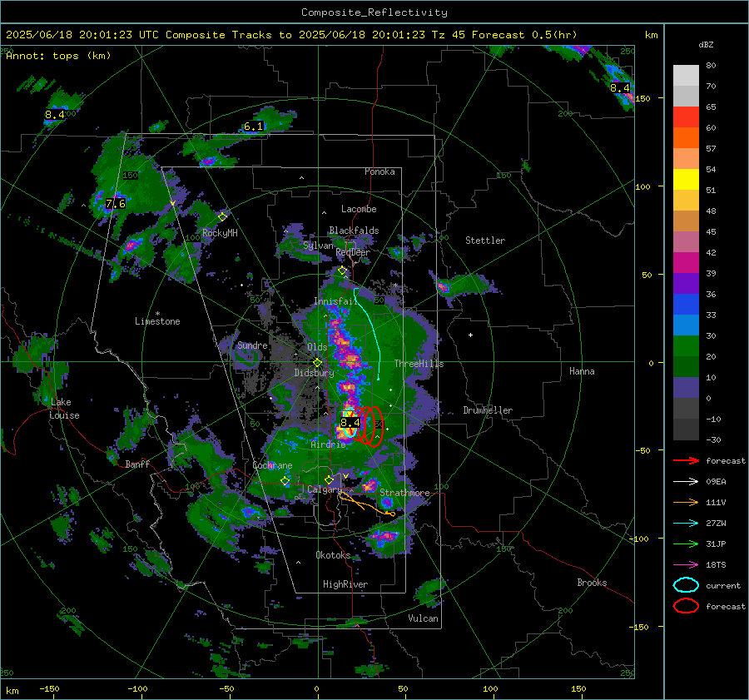Select the Banff label
This screenshot has height=700, width=749.
[137, 464]
